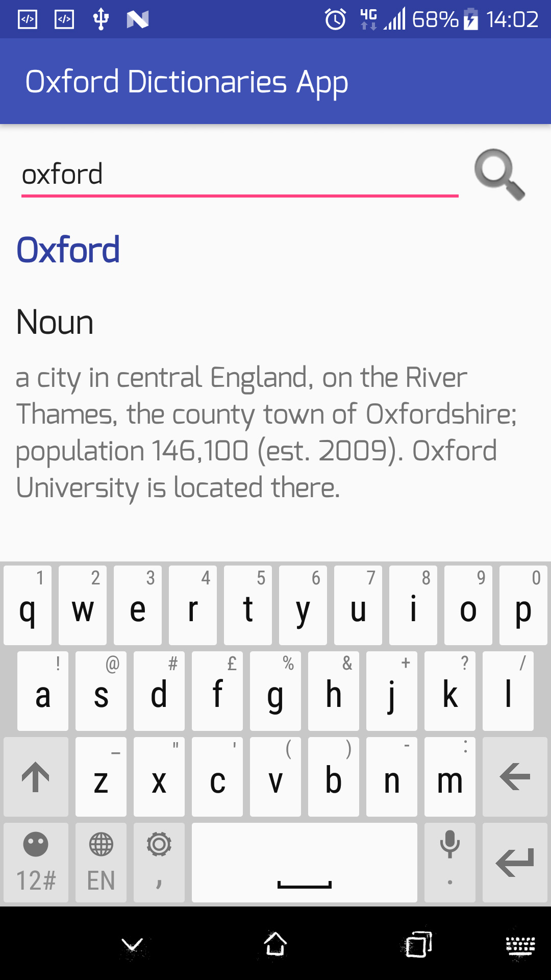Open recent apps overview button
Screen dimensions: 551x980
pyautogui.click(x=419, y=944)
